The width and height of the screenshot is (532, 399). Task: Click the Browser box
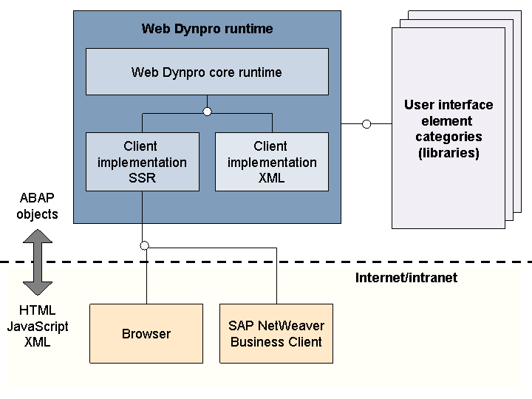pyautogui.click(x=146, y=334)
